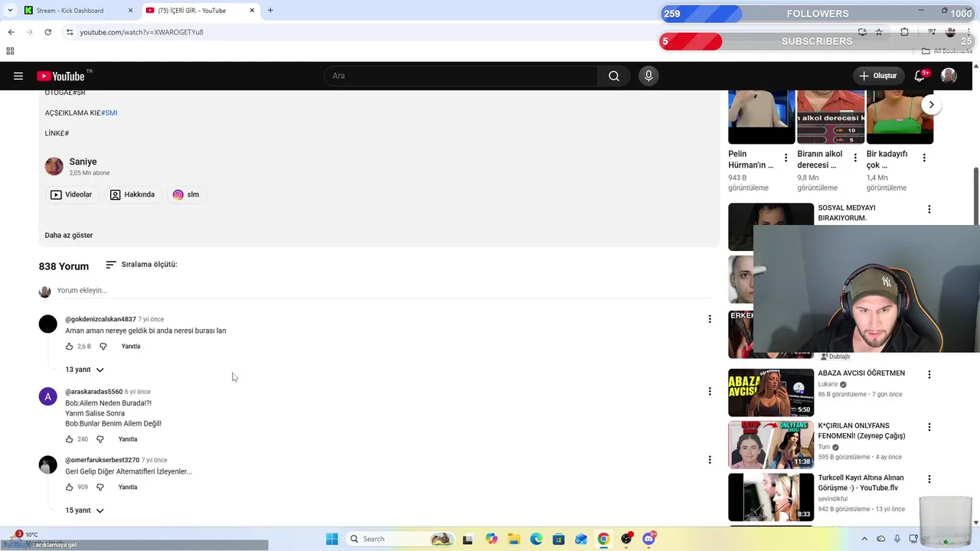The height and width of the screenshot is (551, 980).
Task: Open ABAZA AVCISI ÖĞRETMEN video thumbnail
Action: [771, 393]
